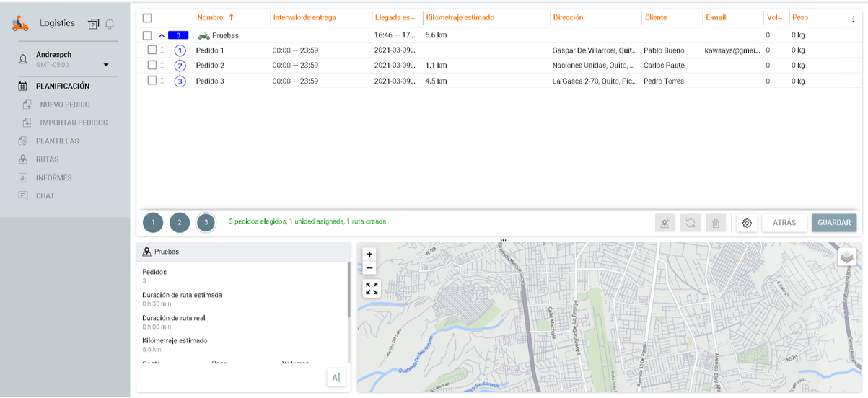Viewport: 868px width, 398px height.
Task: Click the assign-unit icon in bottom toolbar
Action: [x=665, y=223]
